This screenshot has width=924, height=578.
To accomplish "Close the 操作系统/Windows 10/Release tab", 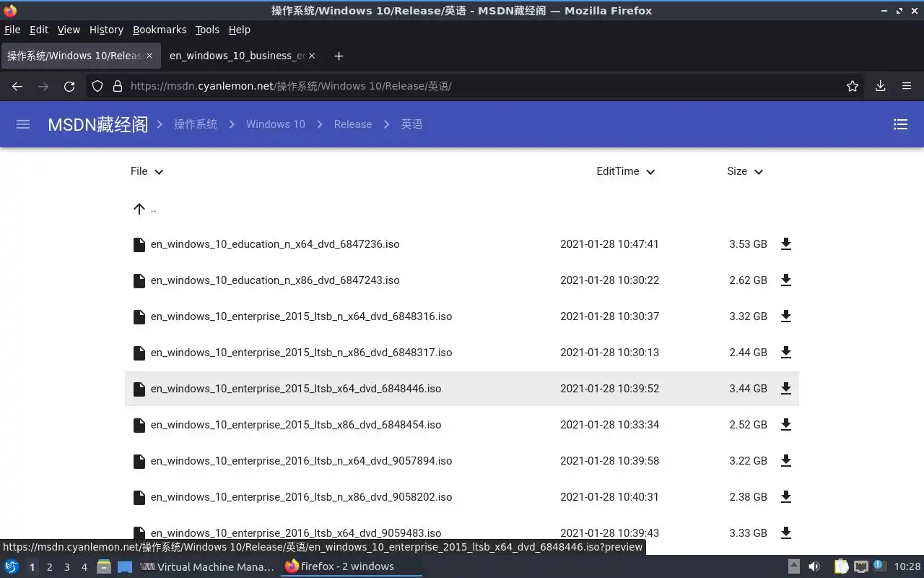I will 149,56.
